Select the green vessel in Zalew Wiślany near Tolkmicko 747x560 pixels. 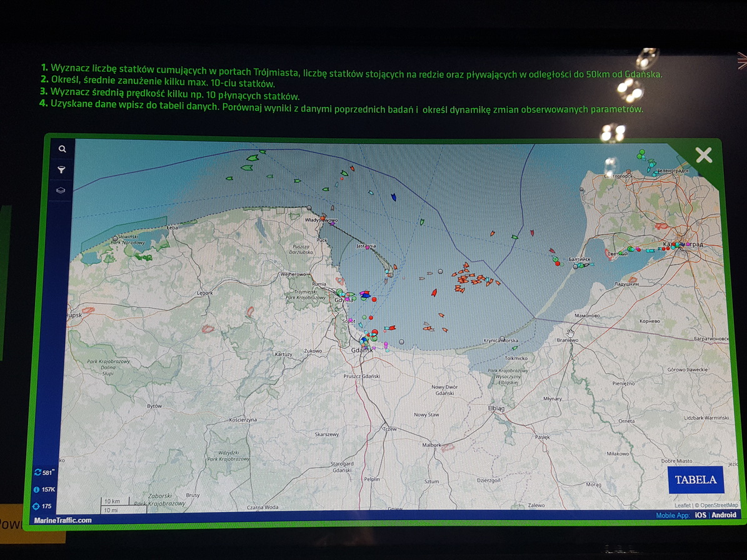tap(514, 348)
